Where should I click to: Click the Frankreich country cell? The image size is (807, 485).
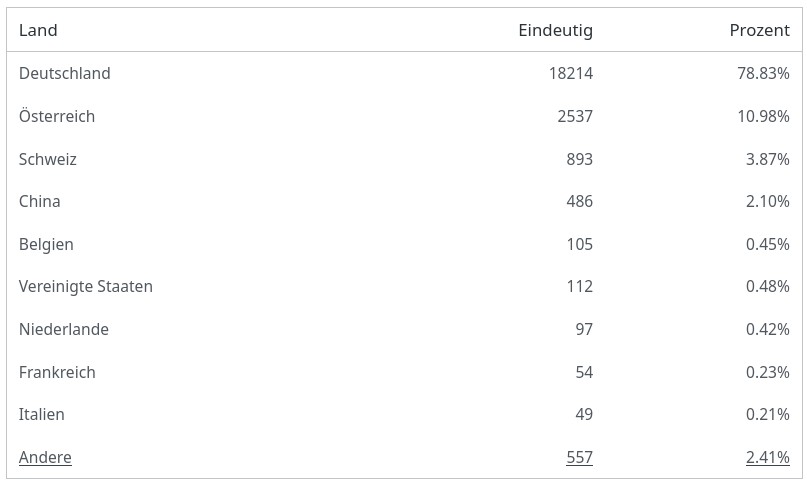(57, 372)
